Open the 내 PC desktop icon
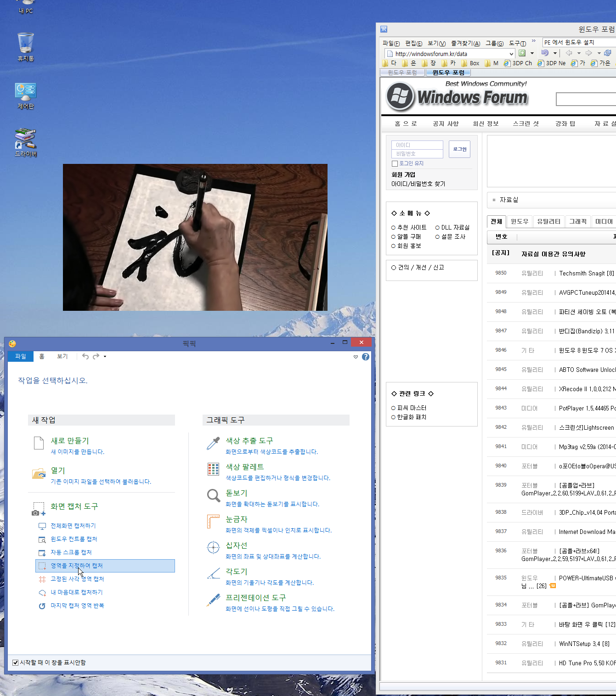 [26, 7]
